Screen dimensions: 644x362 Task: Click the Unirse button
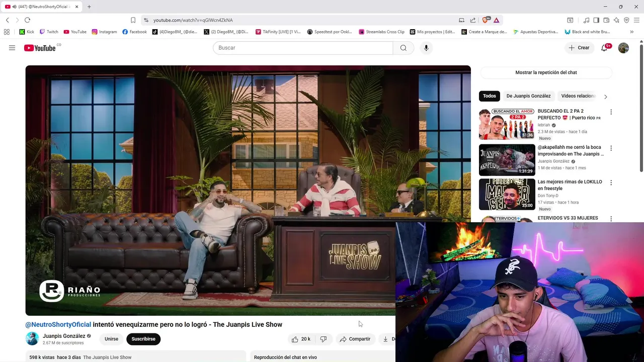tap(111, 339)
